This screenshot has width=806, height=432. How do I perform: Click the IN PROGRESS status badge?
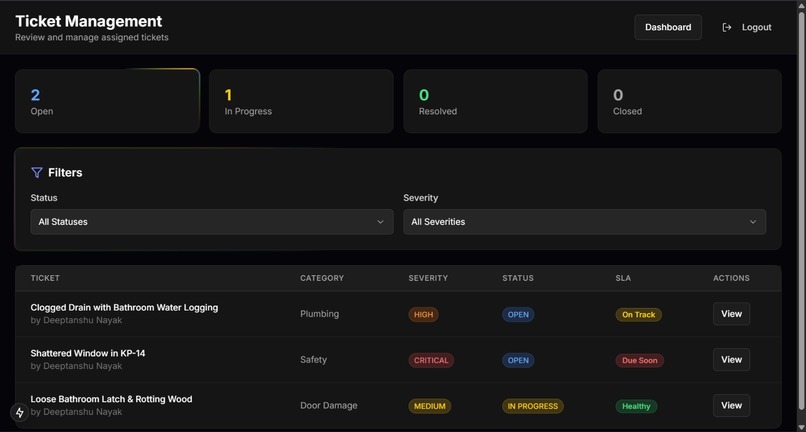click(x=533, y=406)
